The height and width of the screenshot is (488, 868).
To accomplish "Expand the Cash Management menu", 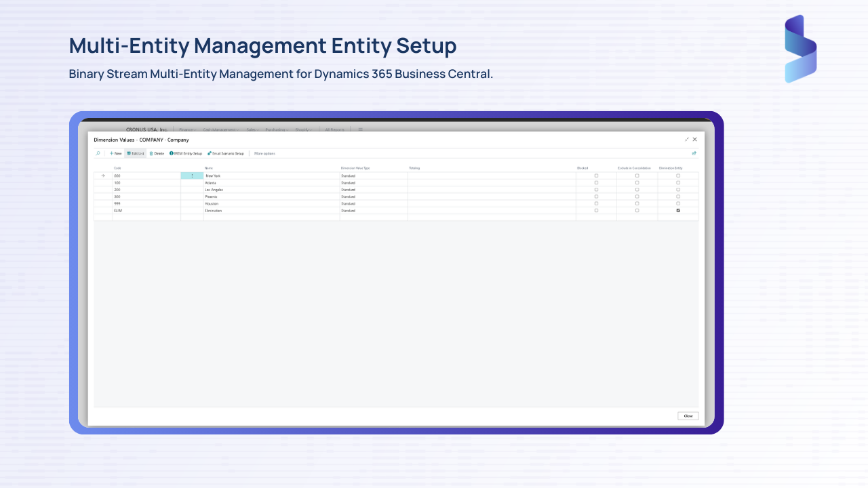I will tap(220, 129).
